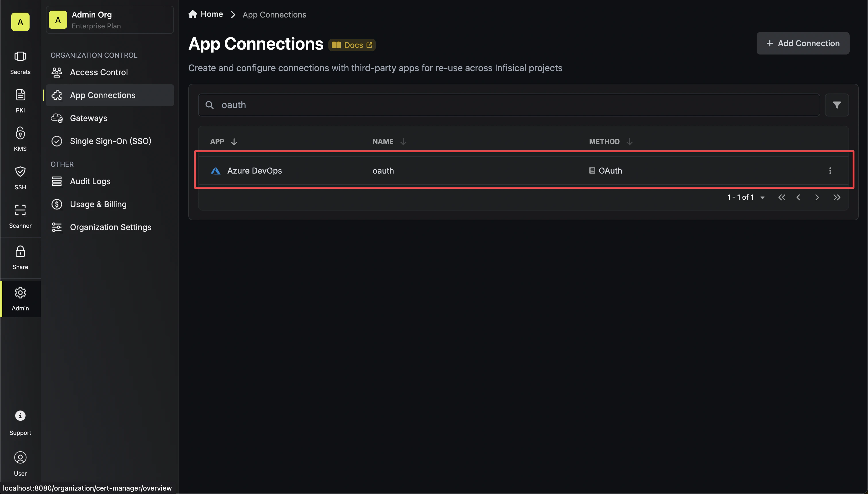Click the 1 - 1 of 1 pagination text
Screen dimensions: 868x494
pyautogui.click(x=740, y=197)
